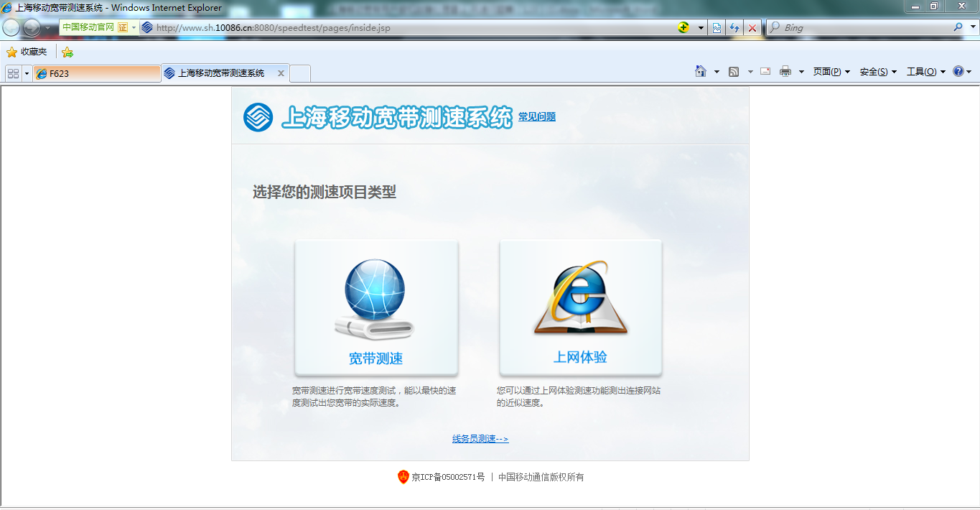This screenshot has height=510, width=980.
Task: Expand the Print options dropdown arrow
Action: coord(801,72)
